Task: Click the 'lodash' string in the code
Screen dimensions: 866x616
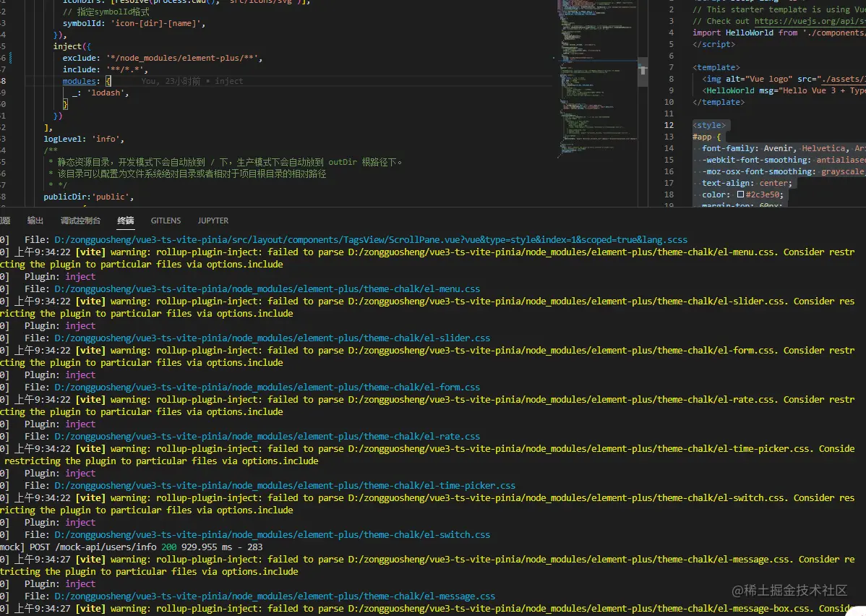Action: [107, 93]
